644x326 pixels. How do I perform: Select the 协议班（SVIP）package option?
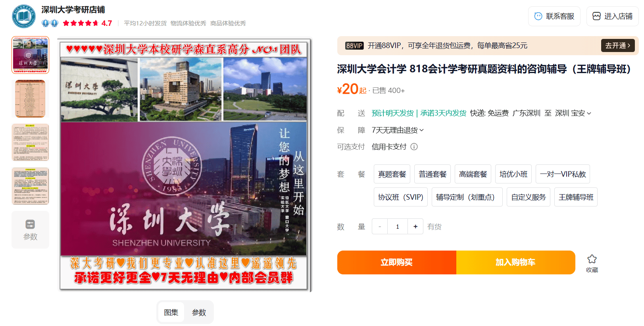pyautogui.click(x=401, y=197)
